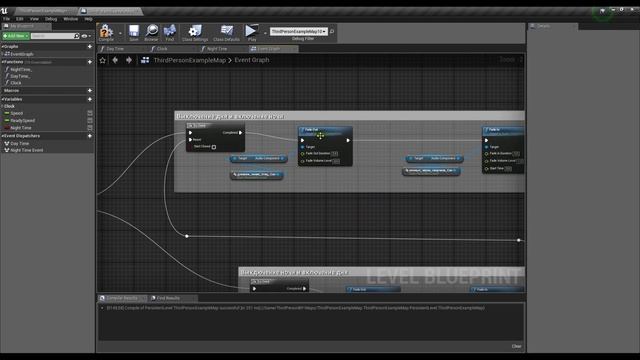Screen dimensions: 640x360
Task: Toggle visibility eye for Speed variable
Action: [x=90, y=113]
